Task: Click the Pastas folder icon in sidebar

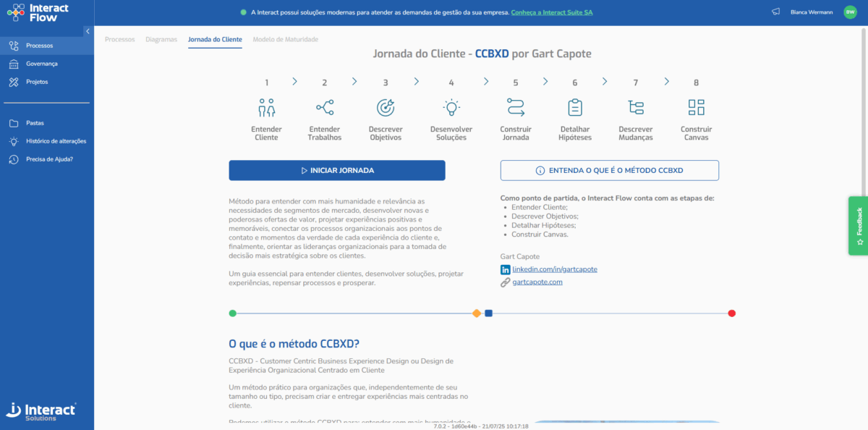Action: tap(14, 123)
